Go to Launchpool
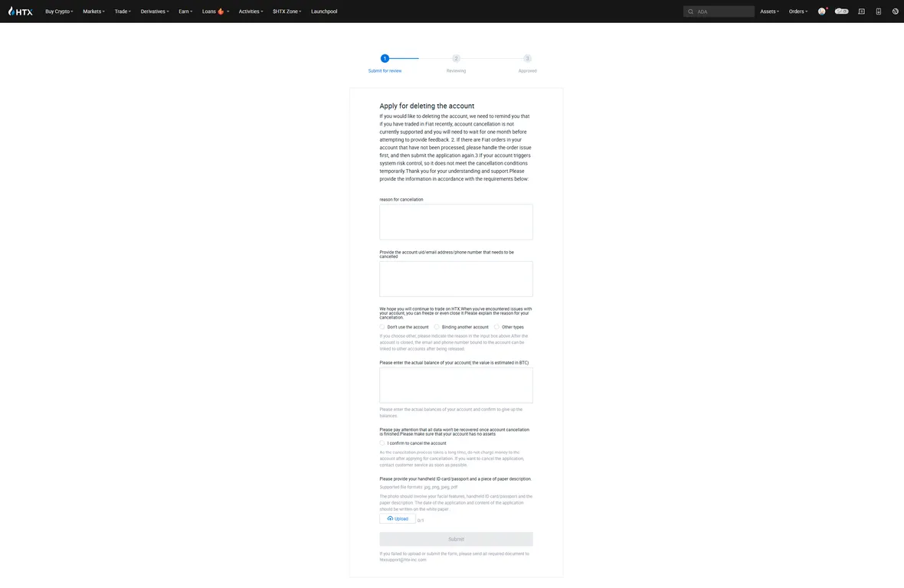This screenshot has height=588, width=904. pos(324,11)
